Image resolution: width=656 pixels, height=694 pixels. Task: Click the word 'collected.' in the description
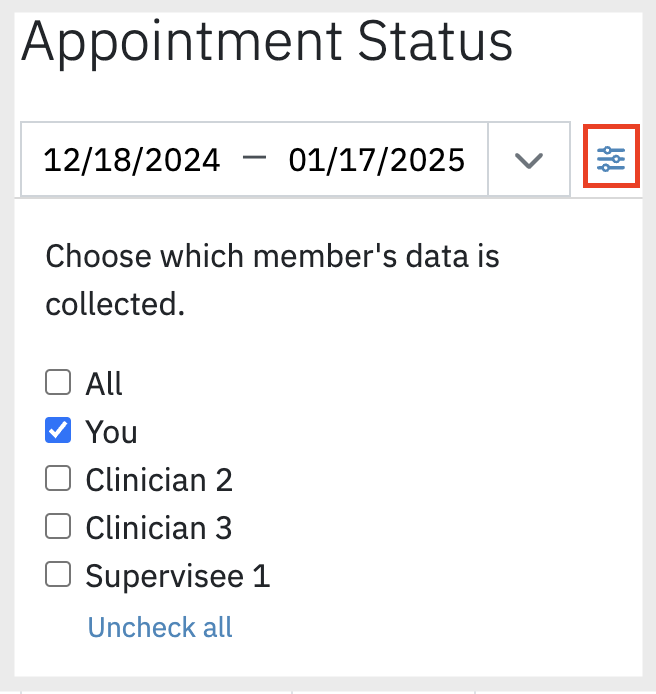tap(115, 305)
